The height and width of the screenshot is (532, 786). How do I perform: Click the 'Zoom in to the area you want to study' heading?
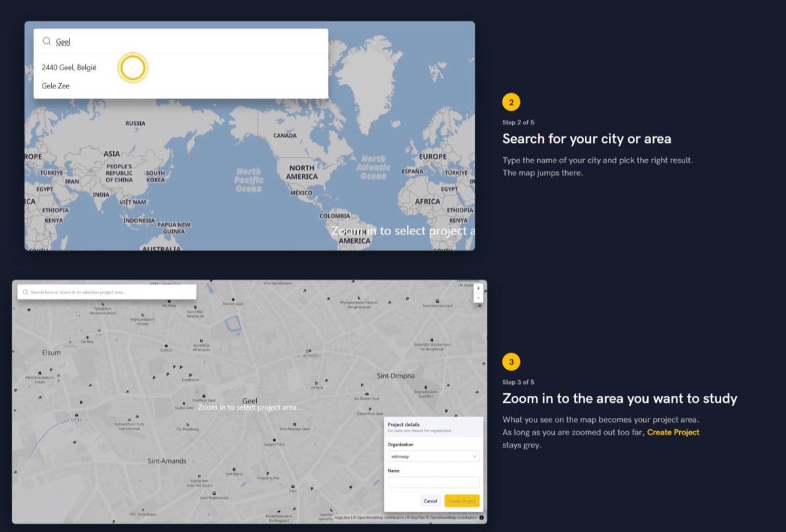620,398
